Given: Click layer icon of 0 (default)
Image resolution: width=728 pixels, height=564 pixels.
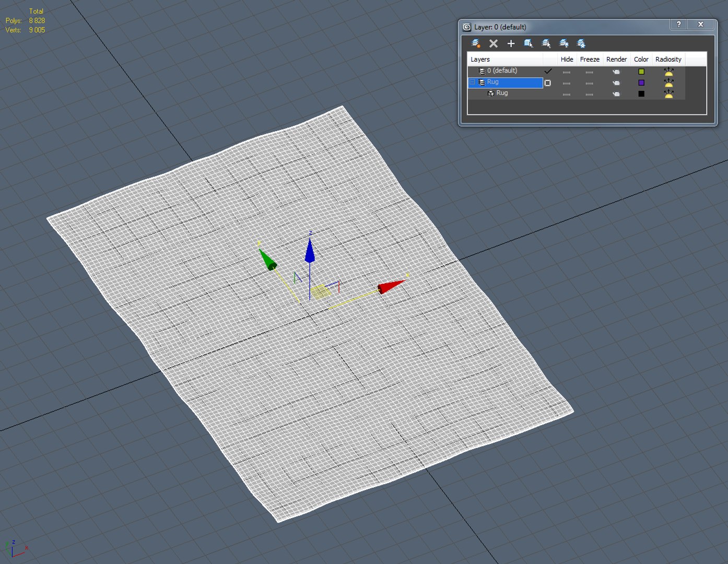Looking at the screenshot, I should coord(482,71).
